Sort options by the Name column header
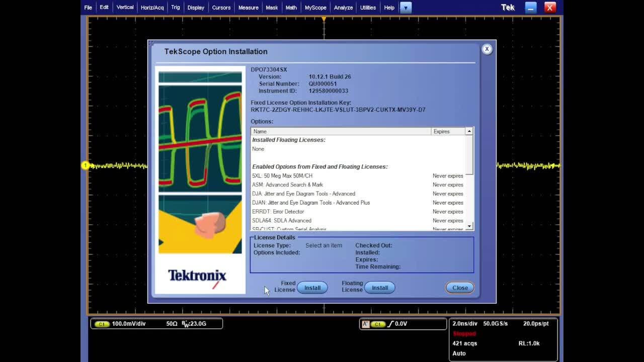 (341, 131)
